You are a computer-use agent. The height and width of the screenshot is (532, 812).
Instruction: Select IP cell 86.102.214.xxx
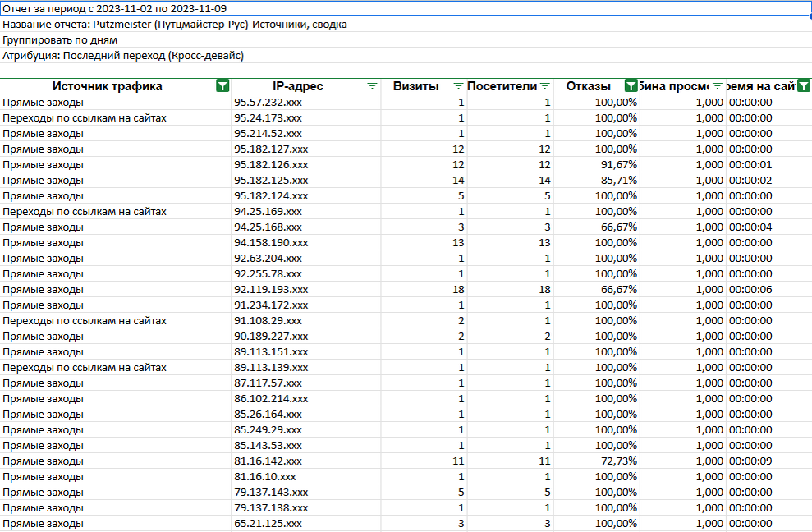tap(306, 398)
